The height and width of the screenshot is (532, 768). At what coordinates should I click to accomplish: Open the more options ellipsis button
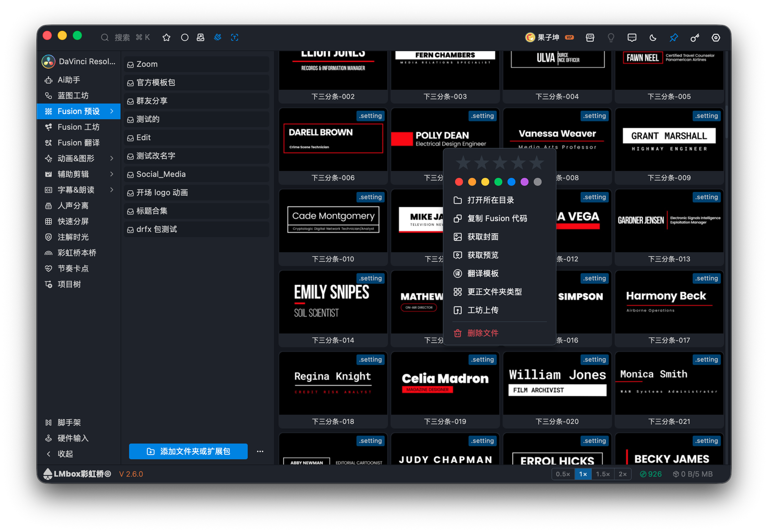(x=260, y=451)
